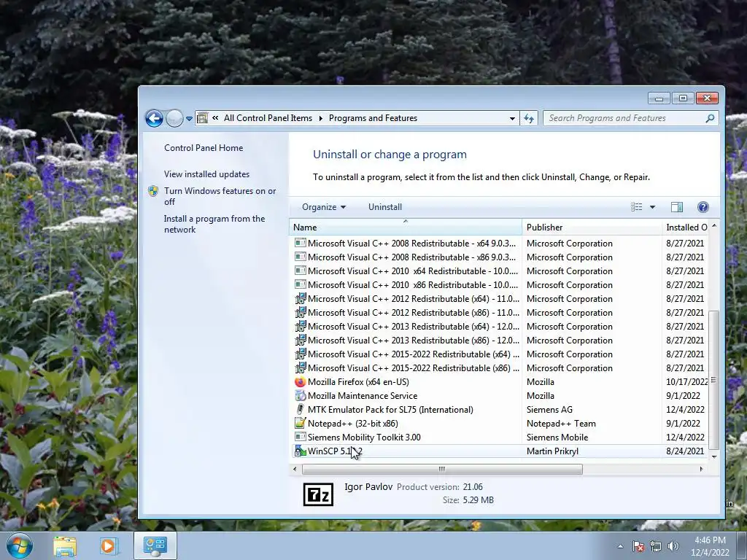Click icon of Visual C++ 2012 x64 entry
This screenshot has height=560, width=747.
click(x=300, y=298)
